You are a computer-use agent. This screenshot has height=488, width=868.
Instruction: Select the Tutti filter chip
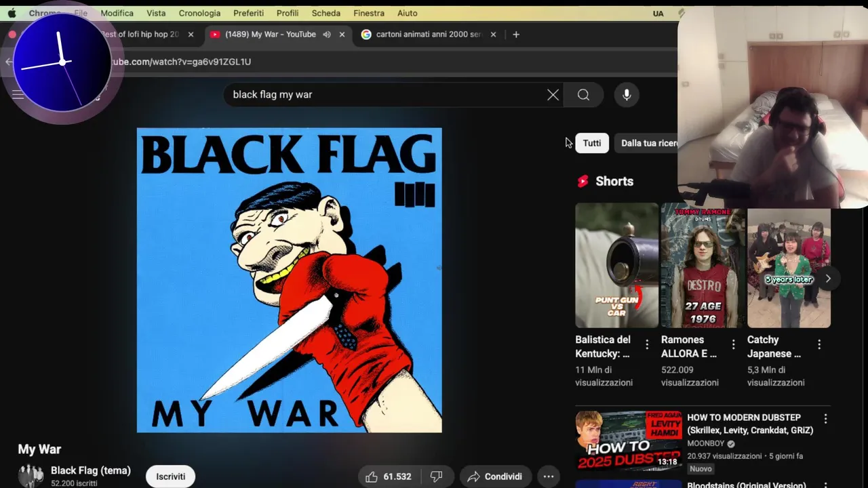coord(592,143)
